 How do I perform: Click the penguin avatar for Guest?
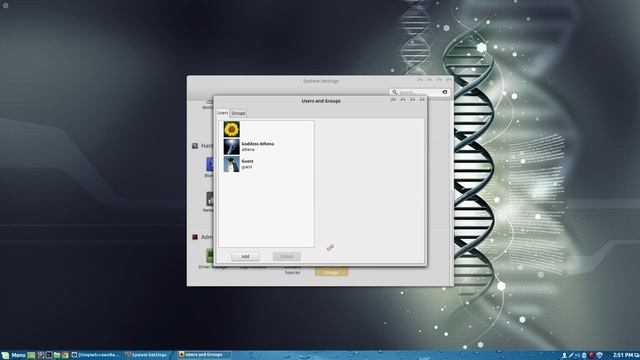coord(231,164)
